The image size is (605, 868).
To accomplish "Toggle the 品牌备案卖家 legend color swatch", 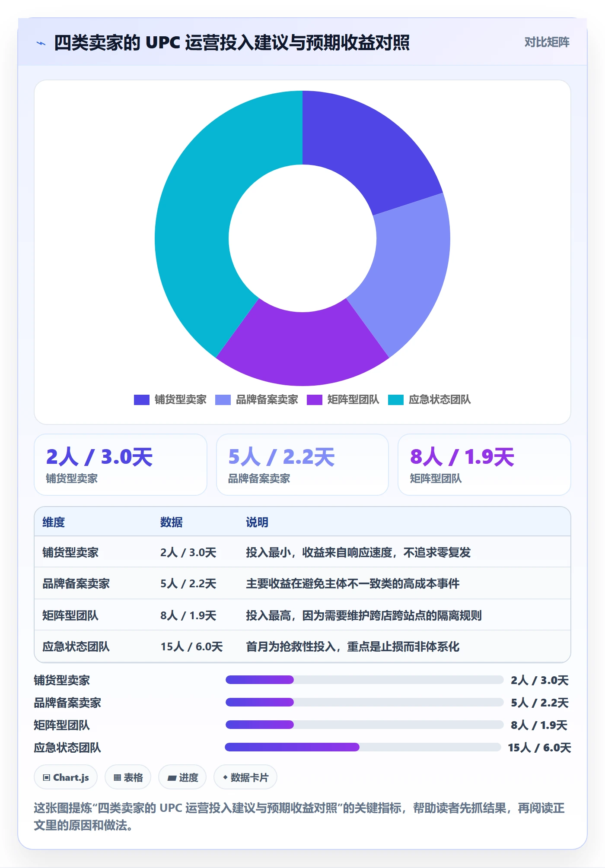I will click(x=223, y=400).
